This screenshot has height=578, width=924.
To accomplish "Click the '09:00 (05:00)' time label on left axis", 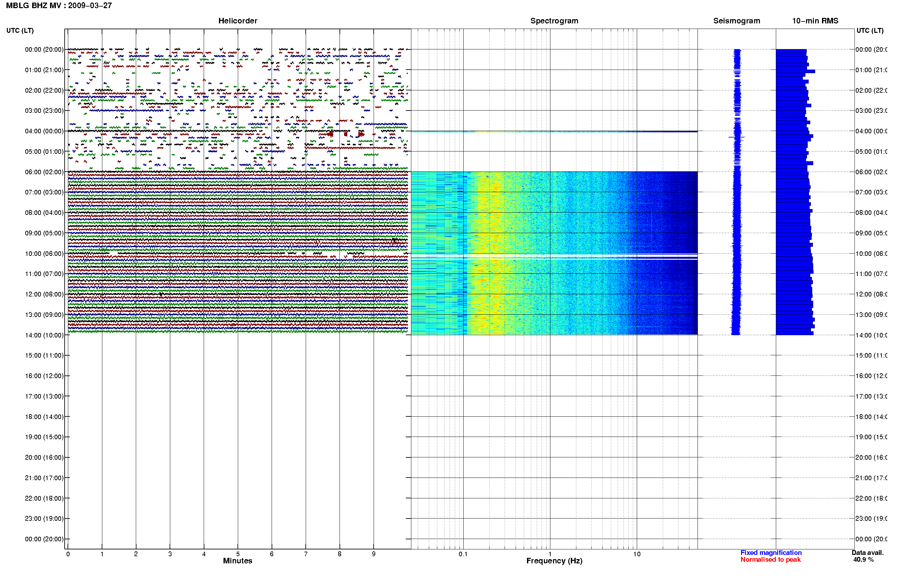I will coord(44,233).
